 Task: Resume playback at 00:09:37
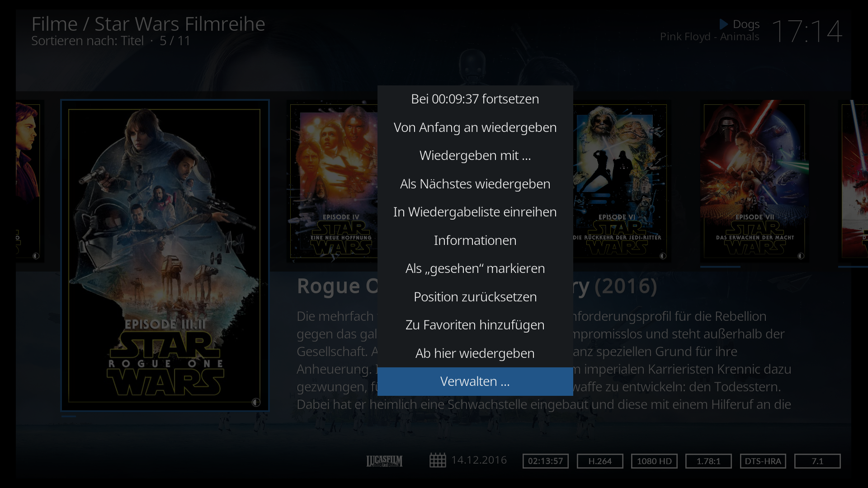475,99
